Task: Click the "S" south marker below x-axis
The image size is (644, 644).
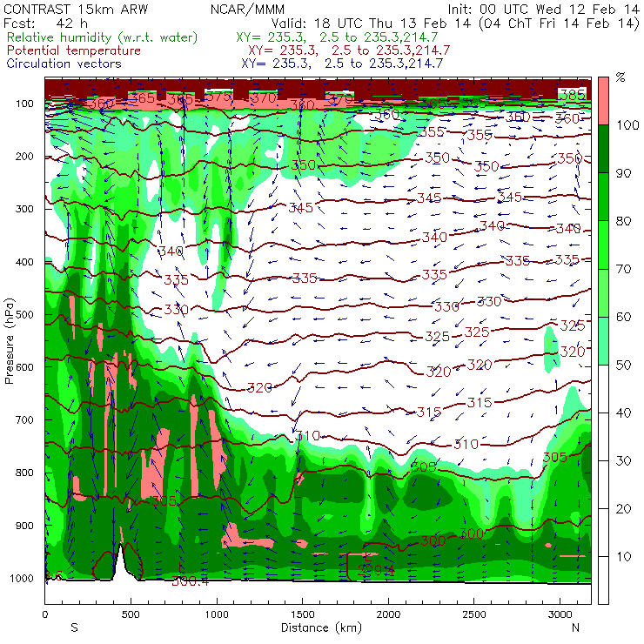Action: coord(74,627)
